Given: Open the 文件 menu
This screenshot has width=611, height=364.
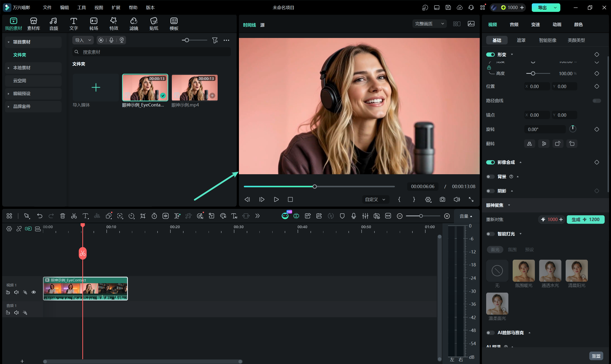Looking at the screenshot, I should point(47,8).
